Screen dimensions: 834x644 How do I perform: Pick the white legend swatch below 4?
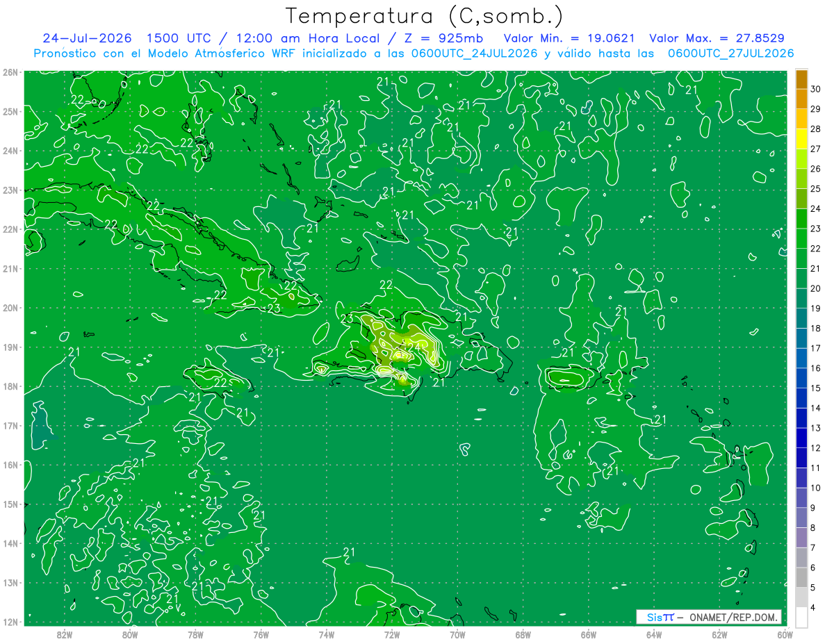(801, 617)
